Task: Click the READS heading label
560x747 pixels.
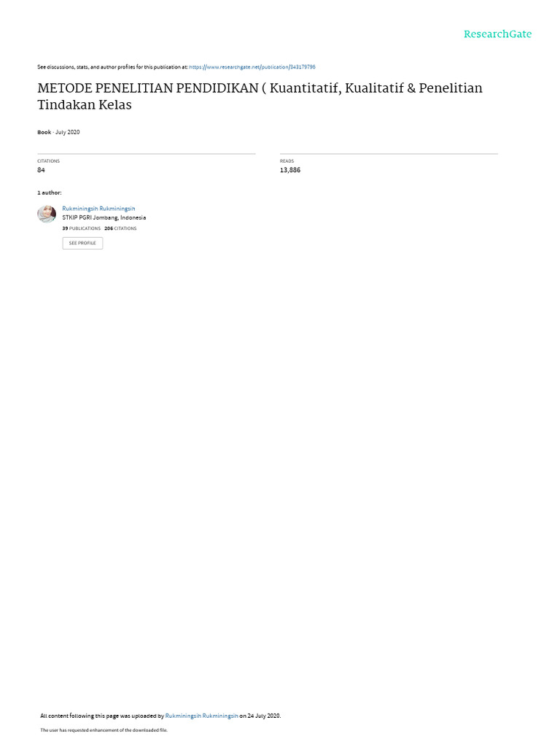Action: click(287, 161)
